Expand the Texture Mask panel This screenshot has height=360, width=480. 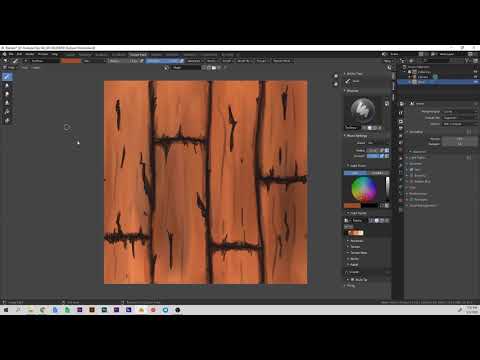(x=358, y=253)
